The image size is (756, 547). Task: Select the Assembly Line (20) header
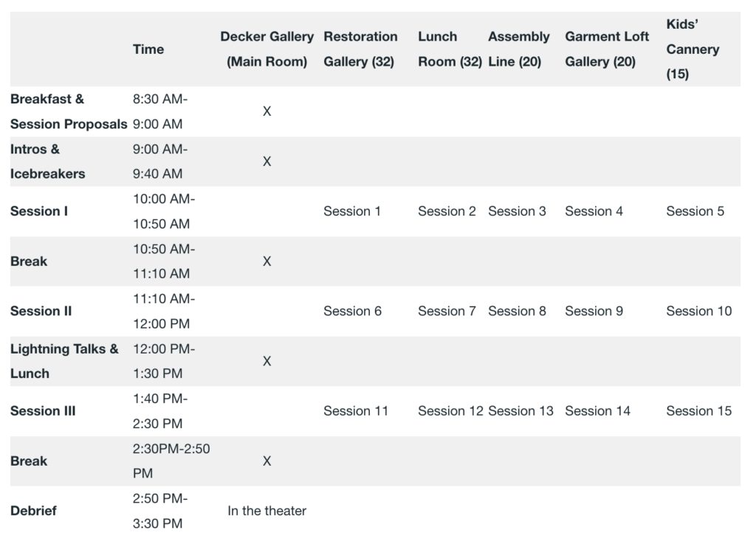(x=519, y=49)
